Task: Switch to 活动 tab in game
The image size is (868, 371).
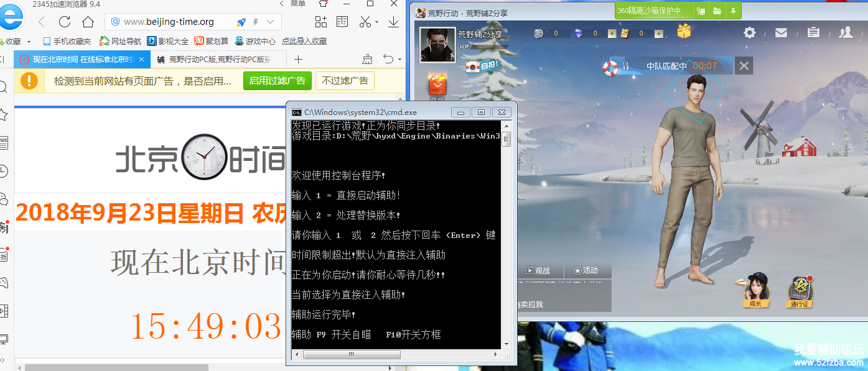Action: (586, 271)
